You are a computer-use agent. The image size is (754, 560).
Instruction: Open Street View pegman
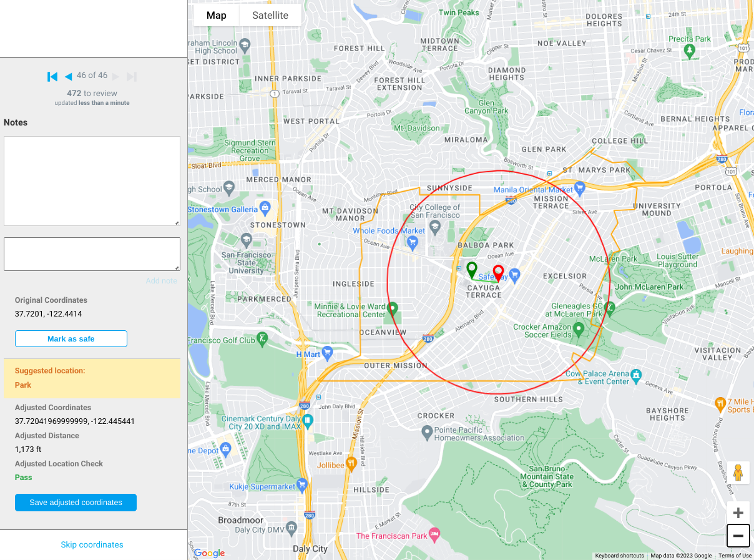tap(738, 473)
